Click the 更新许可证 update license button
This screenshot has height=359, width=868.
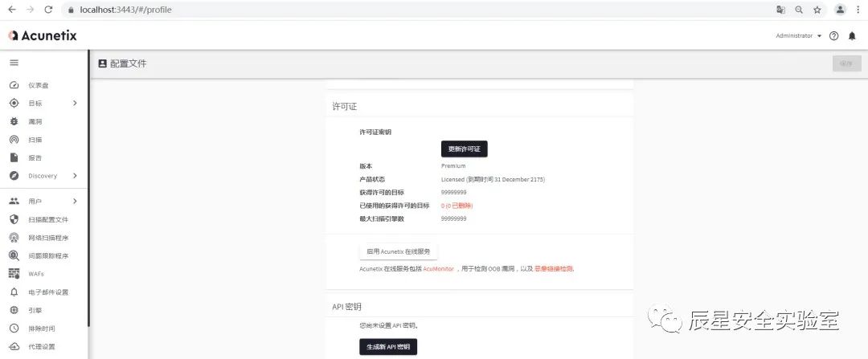pyautogui.click(x=464, y=149)
